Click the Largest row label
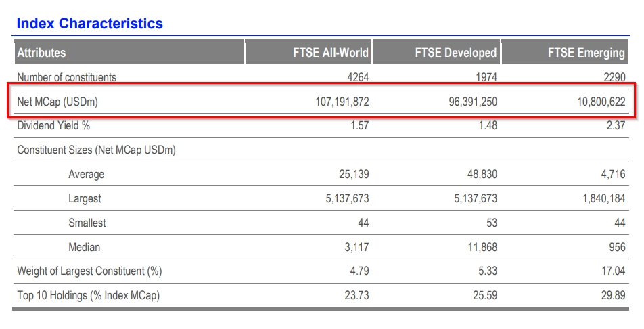The image size is (644, 329). coord(85,198)
